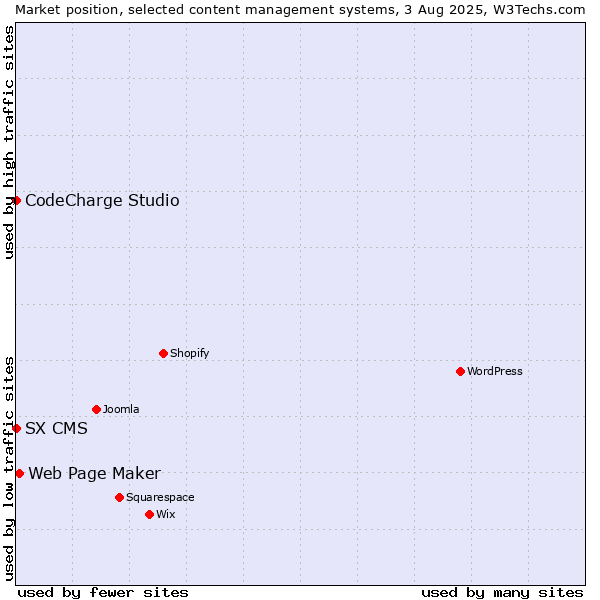Select the WordPress data point
Image resolution: width=600 pixels, height=600 pixels.
(460, 372)
